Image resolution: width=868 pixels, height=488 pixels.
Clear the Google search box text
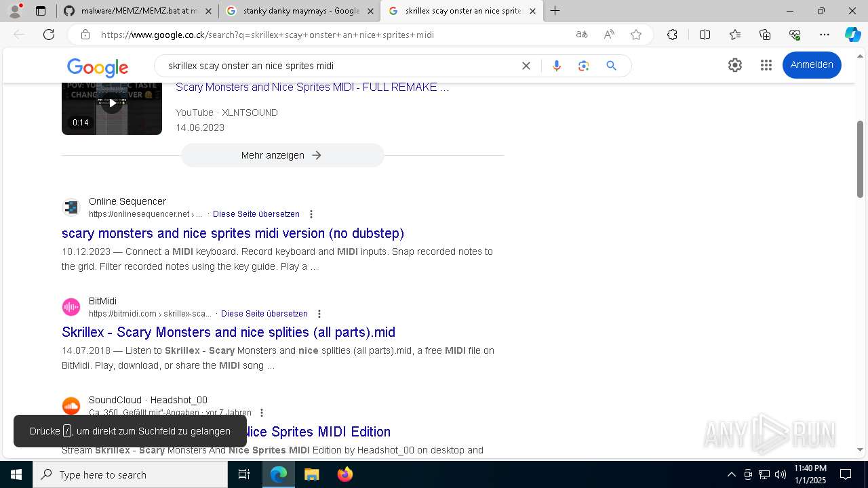(526, 66)
